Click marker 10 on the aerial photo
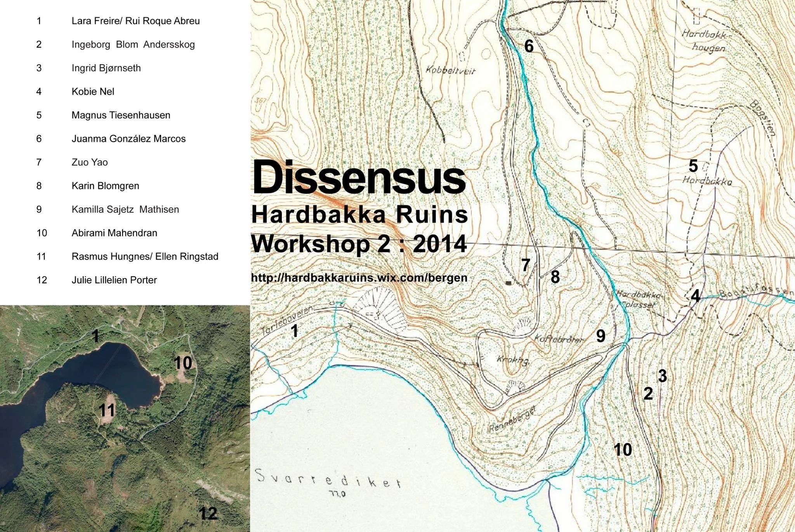Image resolution: width=795 pixels, height=532 pixels. pos(183,363)
